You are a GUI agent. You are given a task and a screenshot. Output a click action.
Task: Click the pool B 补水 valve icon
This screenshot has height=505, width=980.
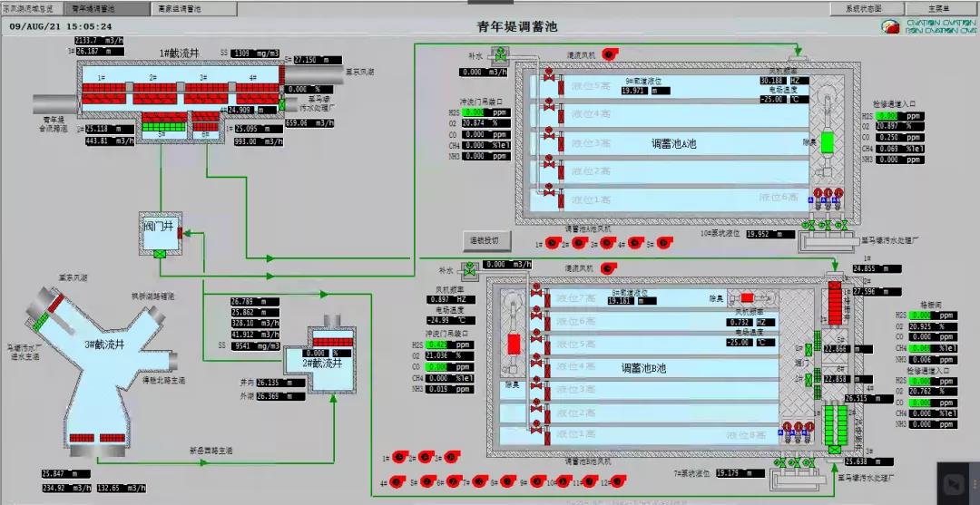point(471,269)
